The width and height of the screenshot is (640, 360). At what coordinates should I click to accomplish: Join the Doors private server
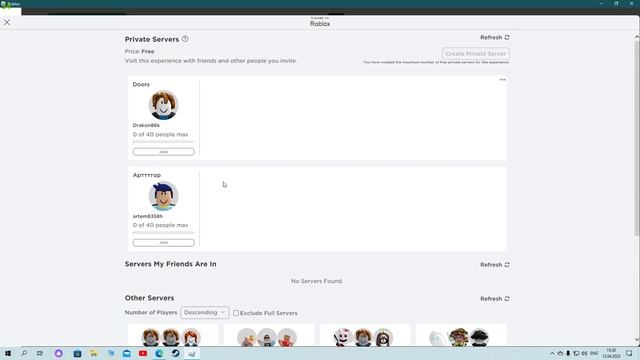[x=163, y=152]
